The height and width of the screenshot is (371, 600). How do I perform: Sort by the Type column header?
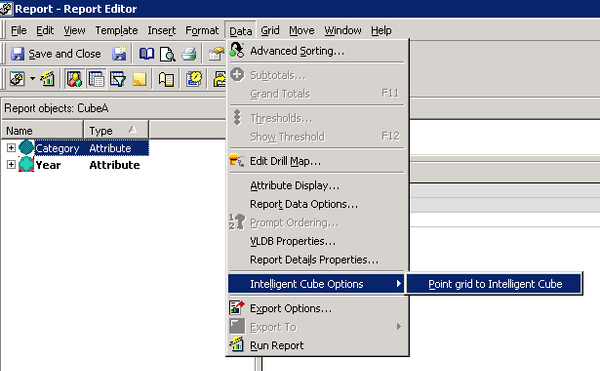[x=116, y=130]
